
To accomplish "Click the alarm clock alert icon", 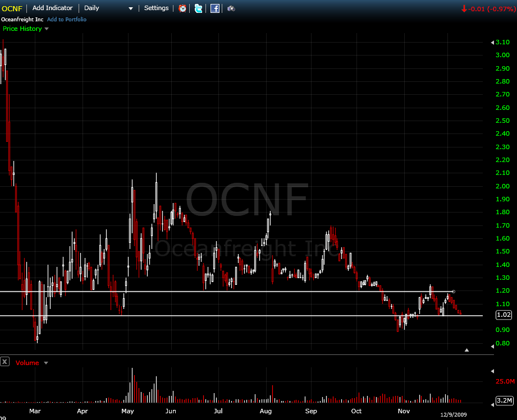I will (x=182, y=8).
